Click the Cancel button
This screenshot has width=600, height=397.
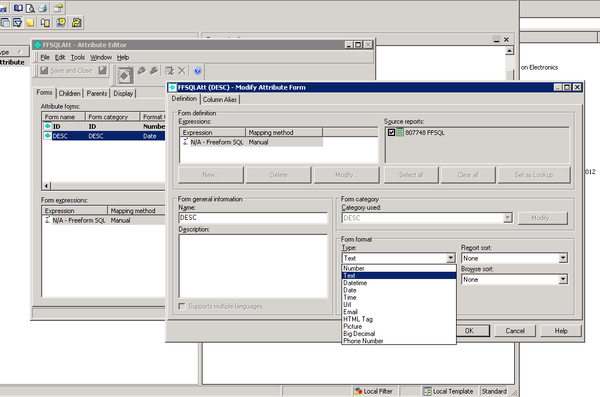coord(515,331)
